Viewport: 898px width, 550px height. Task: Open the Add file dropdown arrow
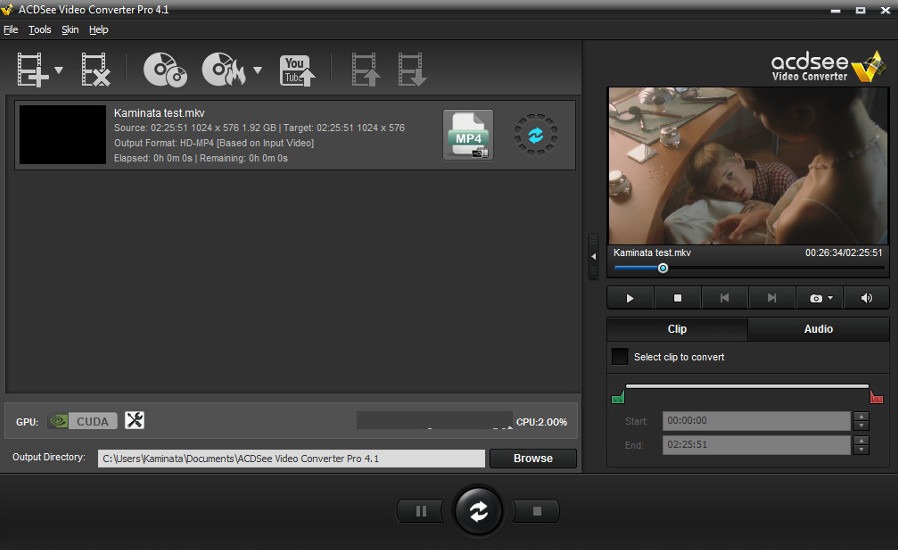58,70
